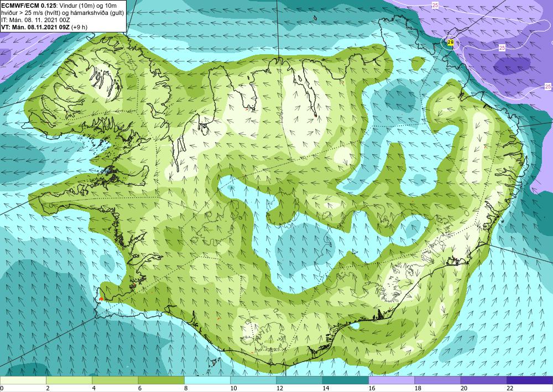
Task: Select the 2–4 m/s light green legend swatch
Action: click(69, 380)
